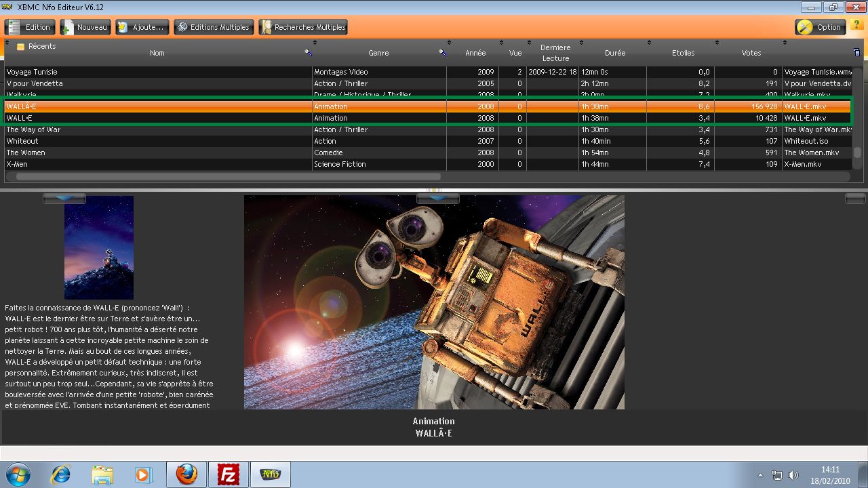Switch to FileZilla in taskbar
This screenshot has width=868, height=488.
[229, 474]
